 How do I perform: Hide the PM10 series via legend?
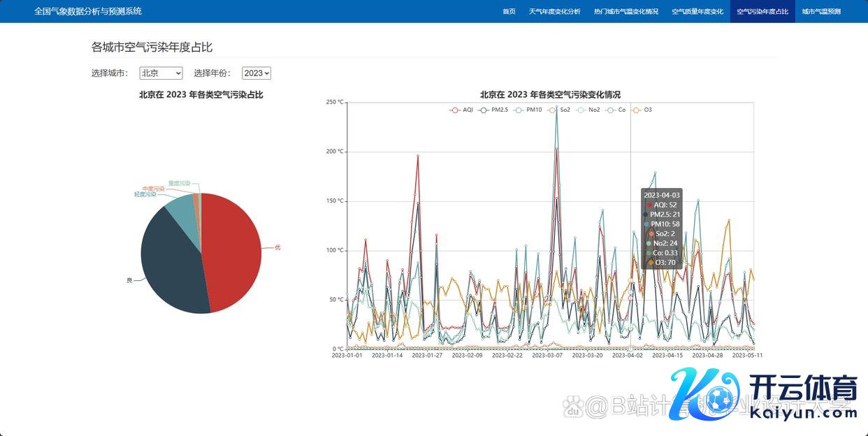pos(528,110)
